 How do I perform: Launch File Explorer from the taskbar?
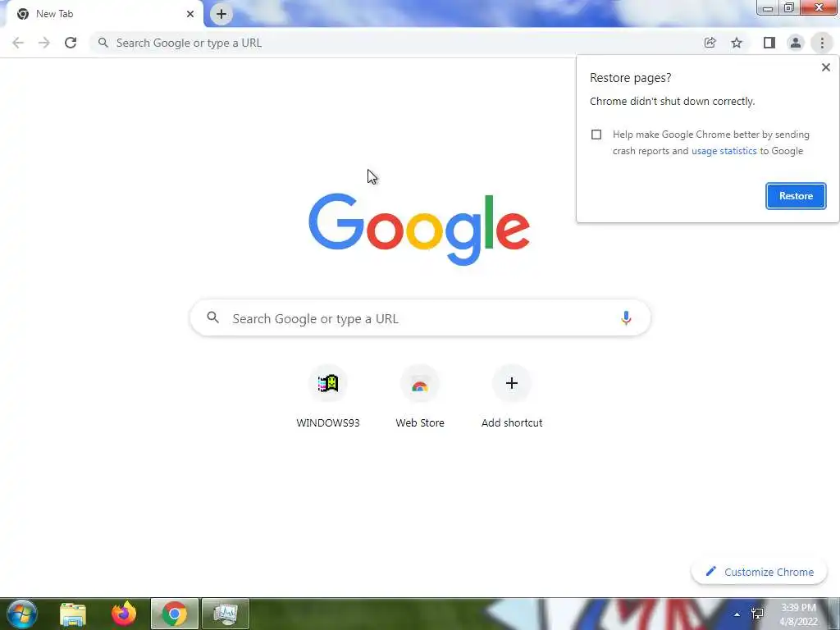pyautogui.click(x=73, y=614)
